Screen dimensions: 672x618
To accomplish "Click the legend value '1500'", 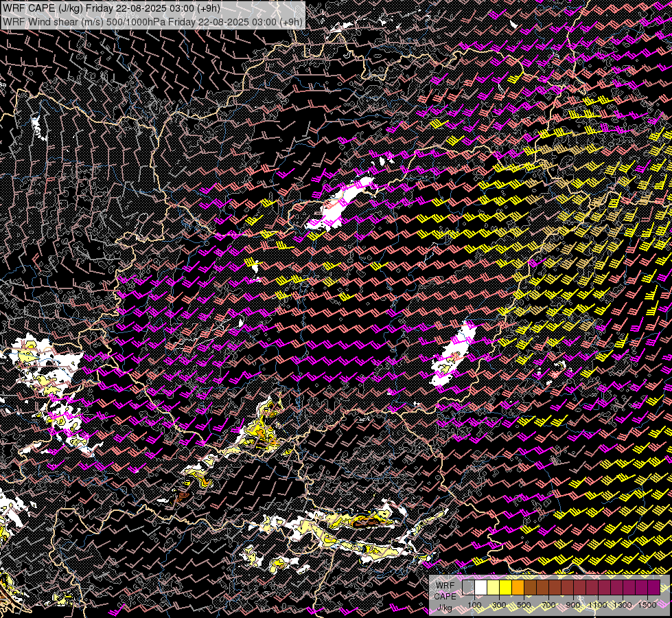I will (x=647, y=605).
